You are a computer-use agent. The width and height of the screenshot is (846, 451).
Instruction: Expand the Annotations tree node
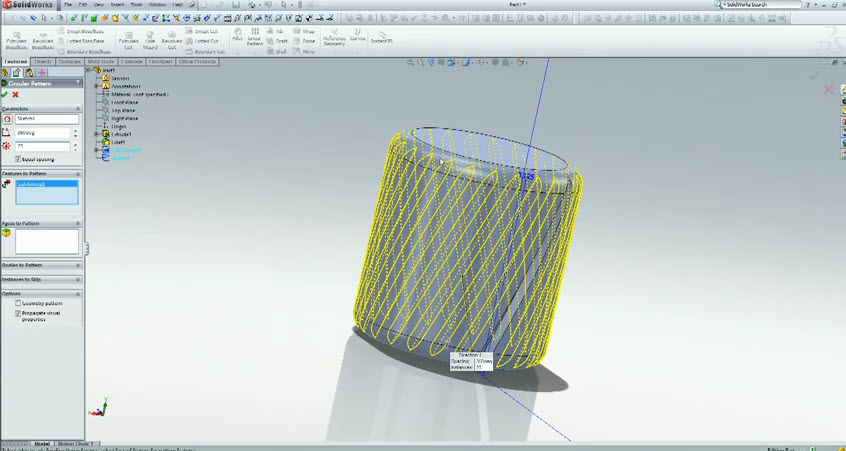click(x=97, y=86)
